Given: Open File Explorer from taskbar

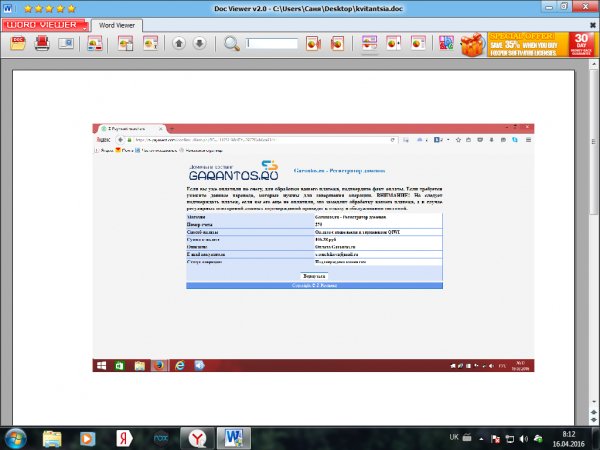Looking at the screenshot, I should click(52, 439).
